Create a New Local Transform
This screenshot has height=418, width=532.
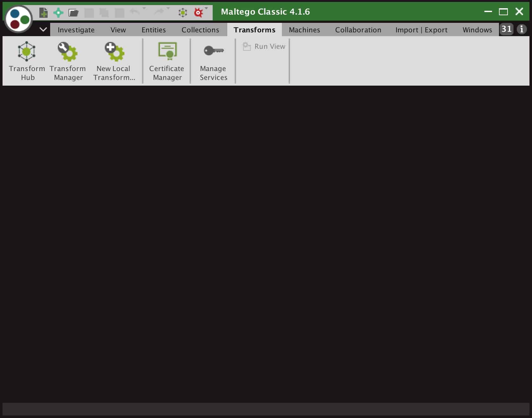(x=114, y=61)
